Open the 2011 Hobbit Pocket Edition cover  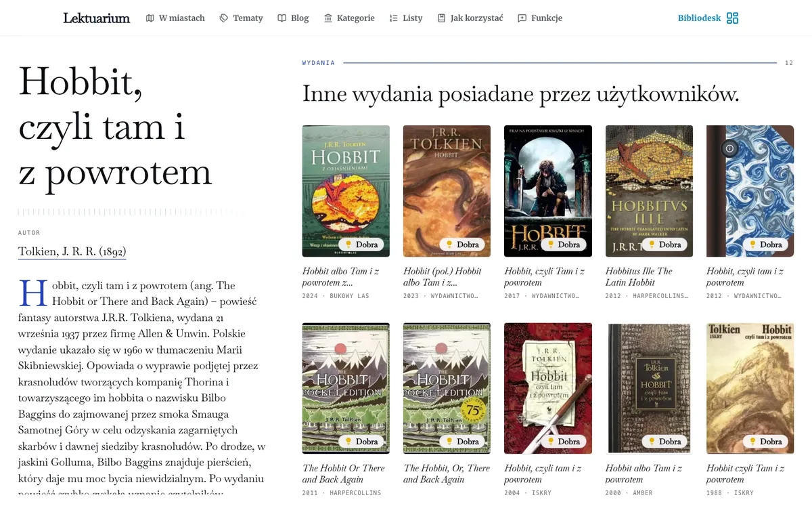(346, 388)
